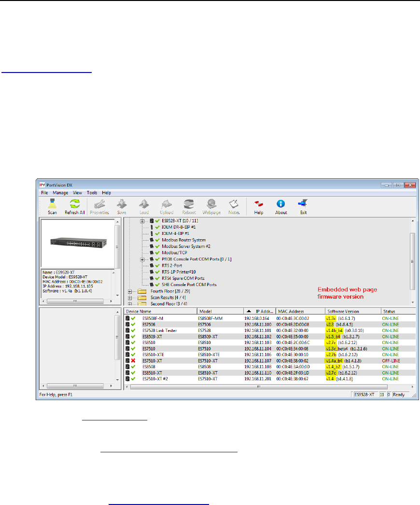420x505 pixels.
Task: Click the Scan Results folder icon
Action: point(142,298)
